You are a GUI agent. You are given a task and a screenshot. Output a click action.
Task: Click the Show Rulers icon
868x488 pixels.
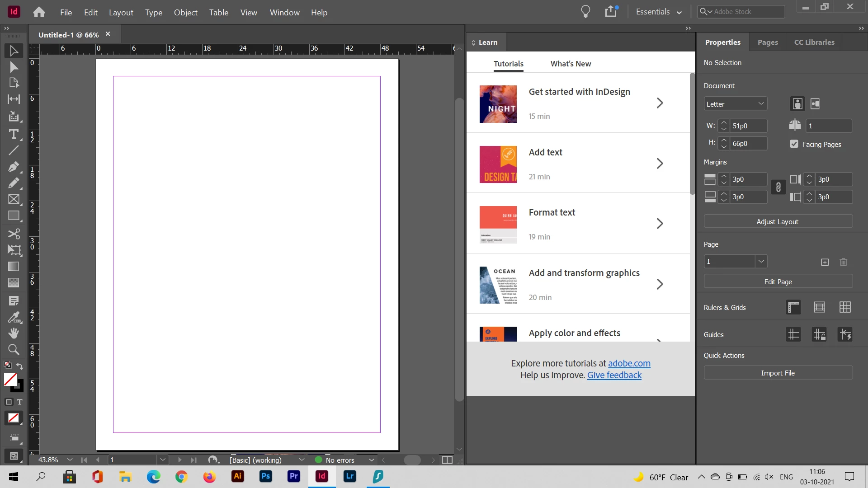[x=793, y=307]
